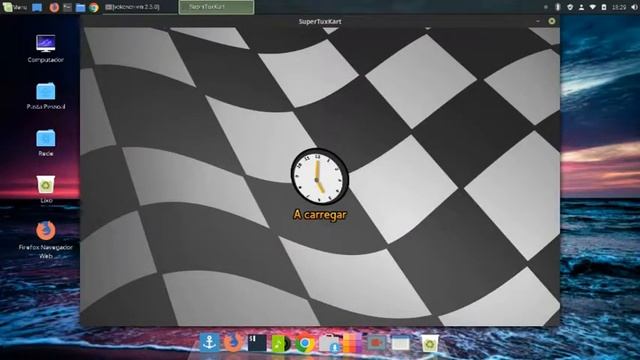This screenshot has width=640, height=360.
Task: Launch Firefox from the top panel launcher
Action: click(x=54, y=7)
